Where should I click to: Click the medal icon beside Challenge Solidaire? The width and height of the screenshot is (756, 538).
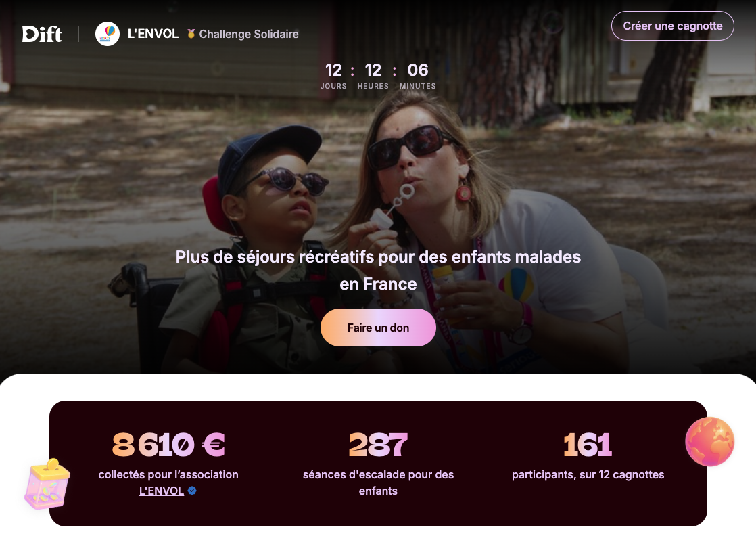point(191,34)
